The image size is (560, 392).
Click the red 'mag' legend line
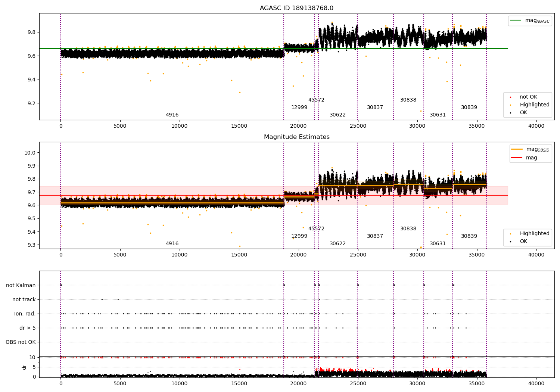[517, 158]
